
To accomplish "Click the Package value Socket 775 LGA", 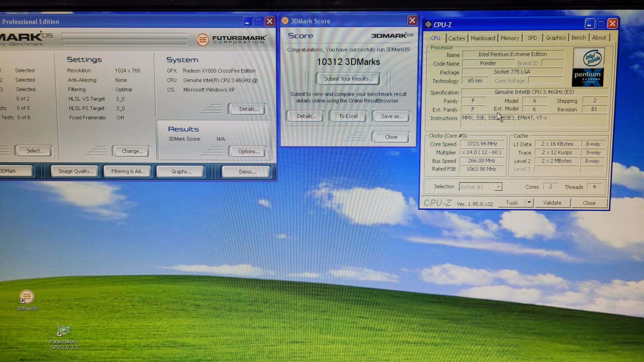I will click(512, 72).
